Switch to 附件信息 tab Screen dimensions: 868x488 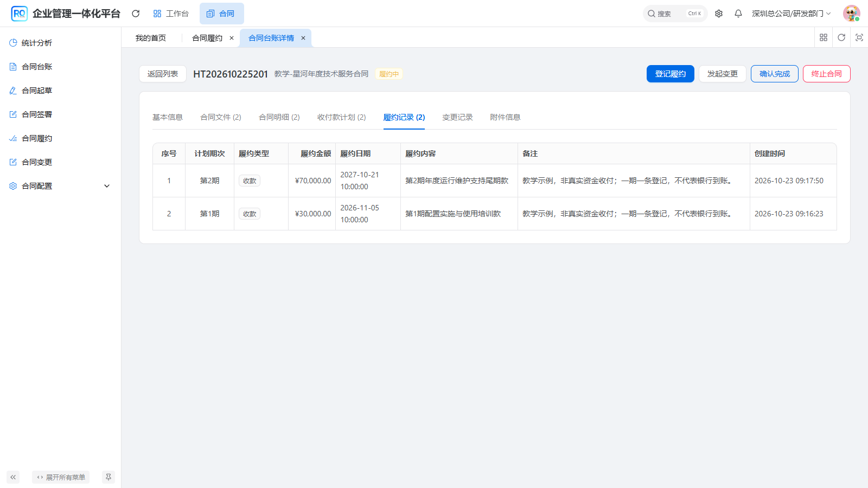[x=505, y=117]
